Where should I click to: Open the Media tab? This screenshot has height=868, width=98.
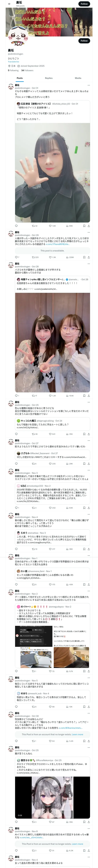click(78, 78)
